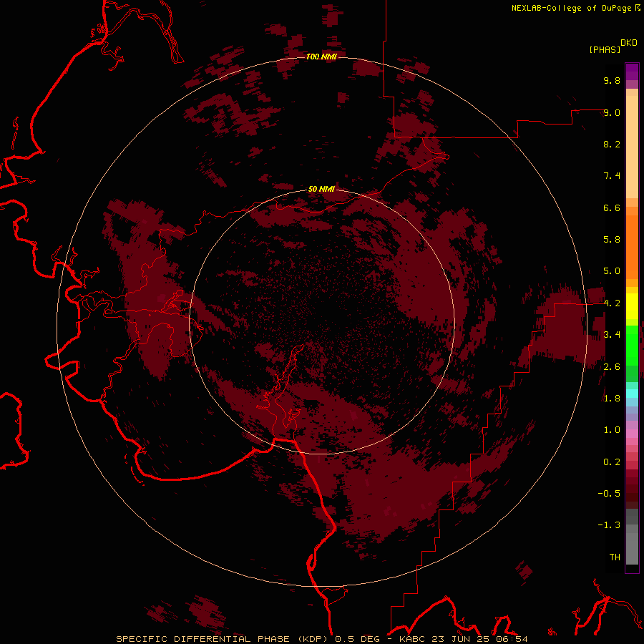This screenshot has width=644, height=644.
Task: Click the 1.0 scale value
Action: click(612, 430)
